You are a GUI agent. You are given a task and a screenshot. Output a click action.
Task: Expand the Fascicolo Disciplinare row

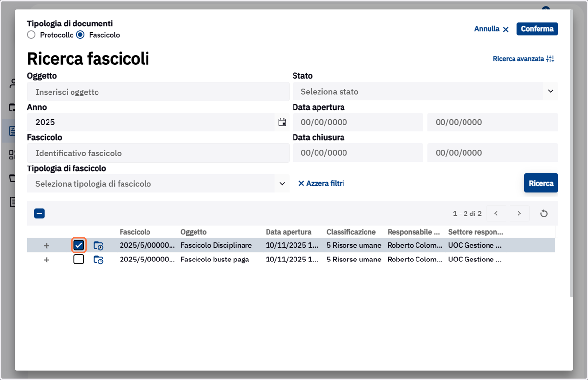(47, 245)
